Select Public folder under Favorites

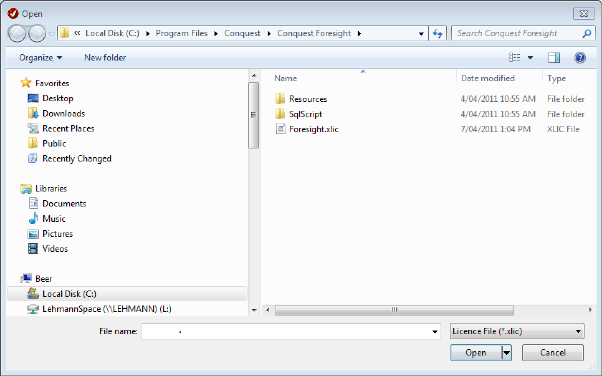(54, 143)
